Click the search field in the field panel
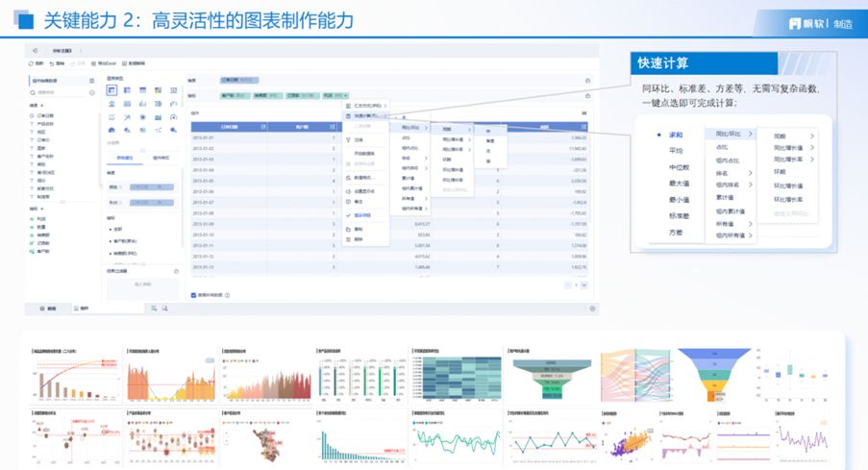Viewport: 868px width, 470px height. point(62,92)
